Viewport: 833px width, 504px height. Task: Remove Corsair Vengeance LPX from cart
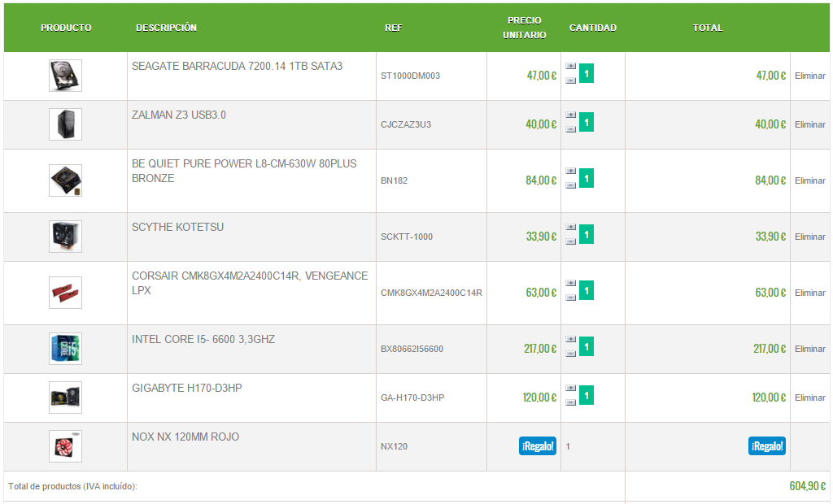810,293
